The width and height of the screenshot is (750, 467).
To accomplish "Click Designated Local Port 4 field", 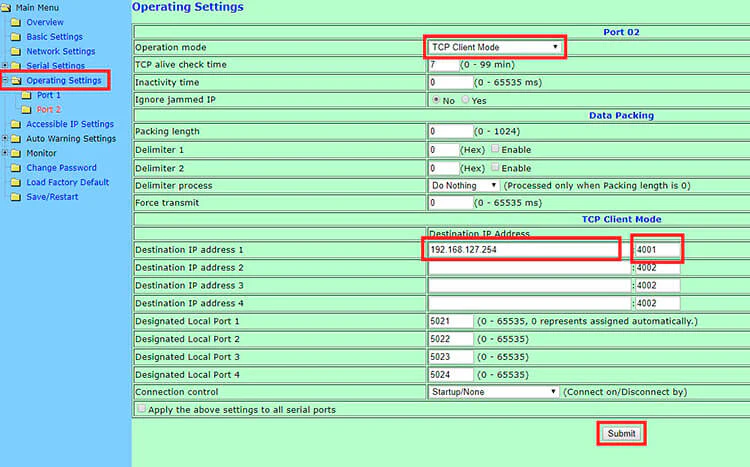I will [x=451, y=375].
